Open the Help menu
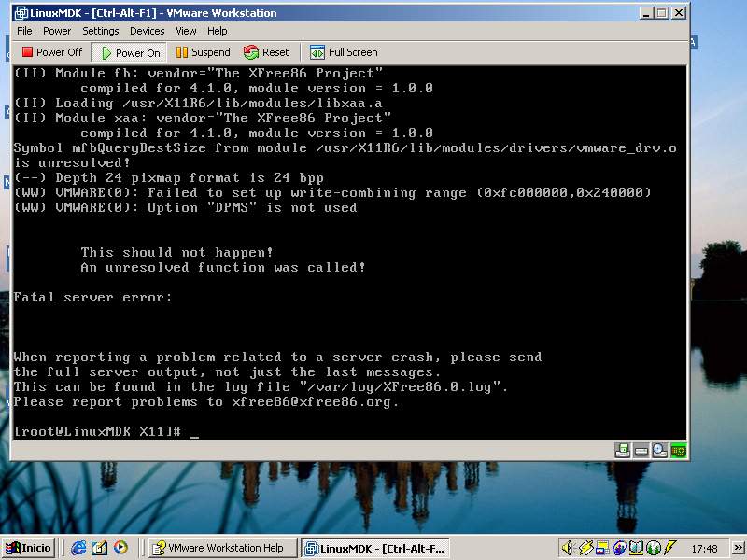The image size is (747, 560). (x=217, y=31)
